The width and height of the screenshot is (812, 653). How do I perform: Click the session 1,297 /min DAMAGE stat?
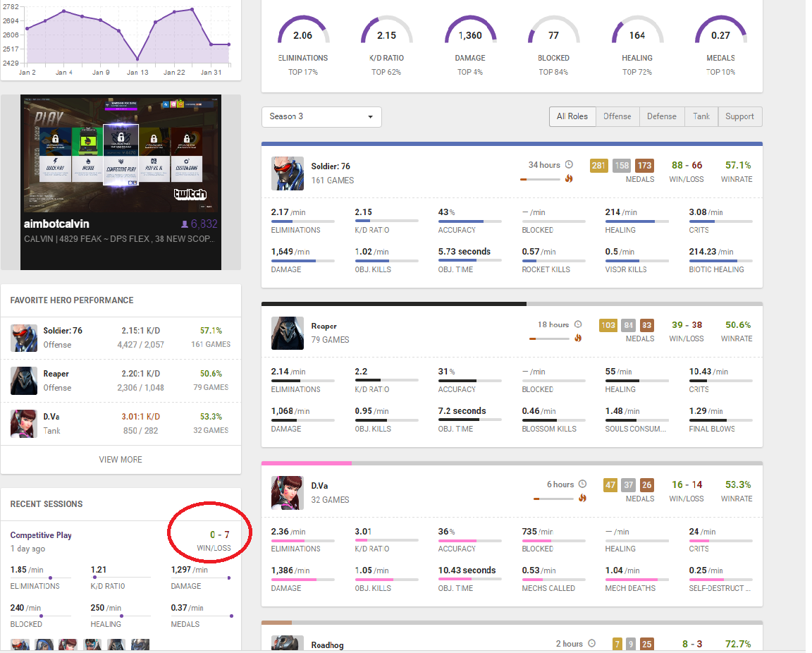pyautogui.click(x=200, y=578)
